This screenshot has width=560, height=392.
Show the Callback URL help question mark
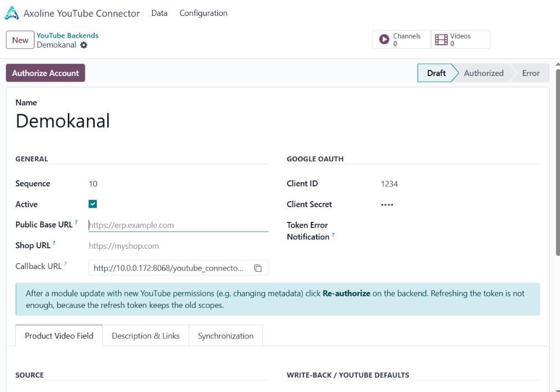click(66, 264)
